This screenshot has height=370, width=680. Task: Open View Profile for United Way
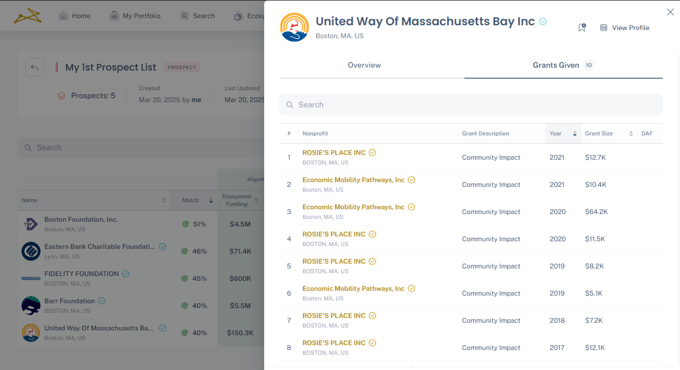(624, 28)
